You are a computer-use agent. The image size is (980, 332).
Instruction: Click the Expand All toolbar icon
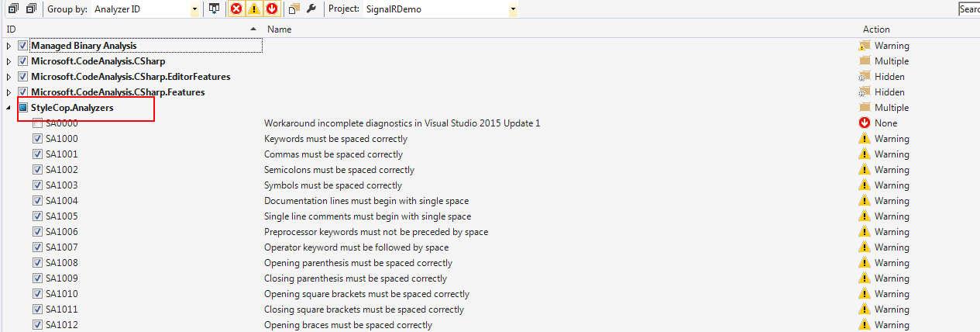click(14, 9)
